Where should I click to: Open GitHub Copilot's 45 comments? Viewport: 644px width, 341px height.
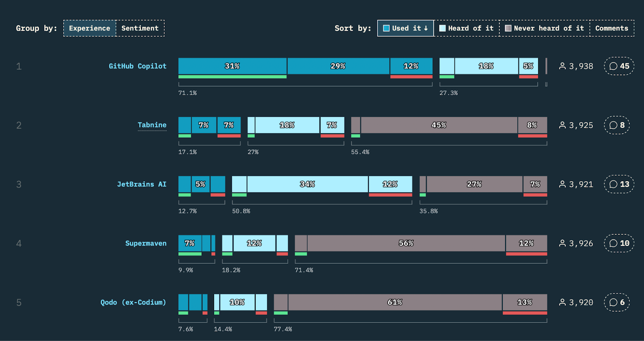coord(619,66)
